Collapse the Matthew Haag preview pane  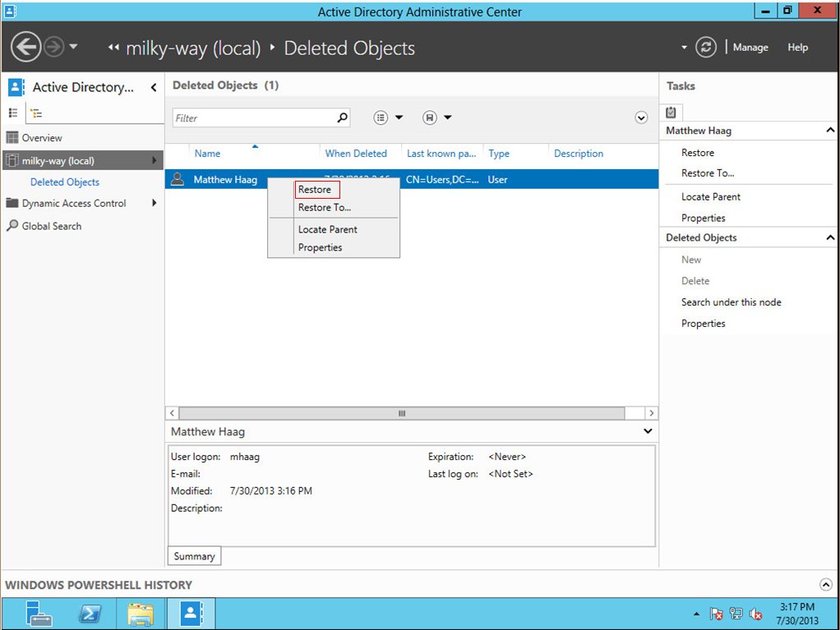pyautogui.click(x=648, y=431)
